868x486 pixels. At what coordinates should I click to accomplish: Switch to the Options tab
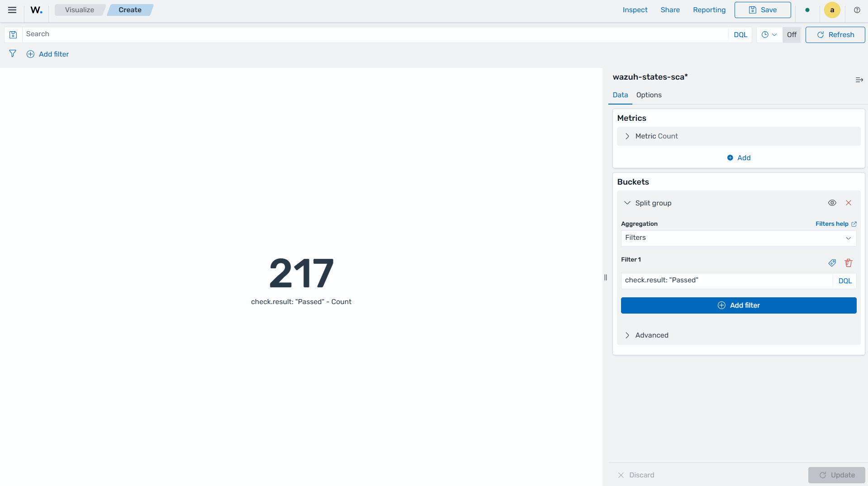pos(649,95)
